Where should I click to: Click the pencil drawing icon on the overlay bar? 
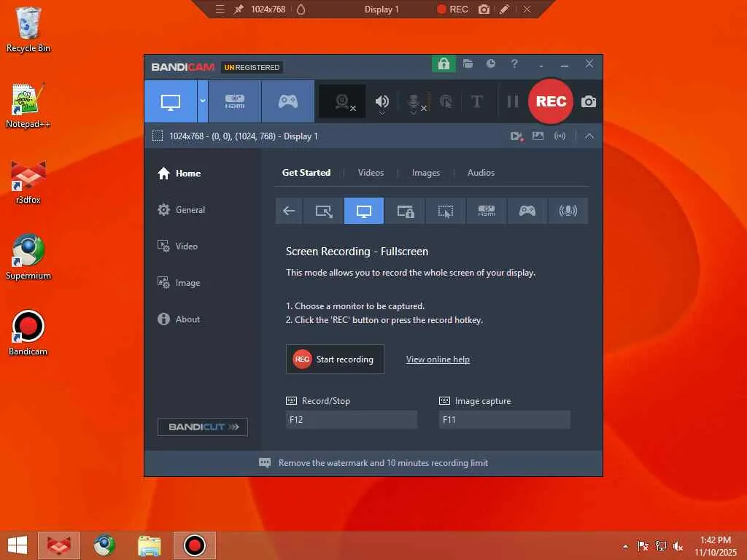[x=504, y=9]
